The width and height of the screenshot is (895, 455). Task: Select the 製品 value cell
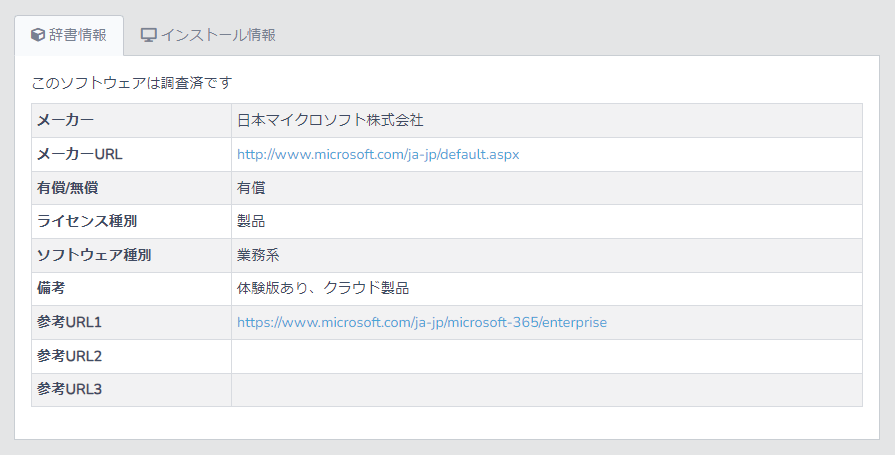click(547, 222)
